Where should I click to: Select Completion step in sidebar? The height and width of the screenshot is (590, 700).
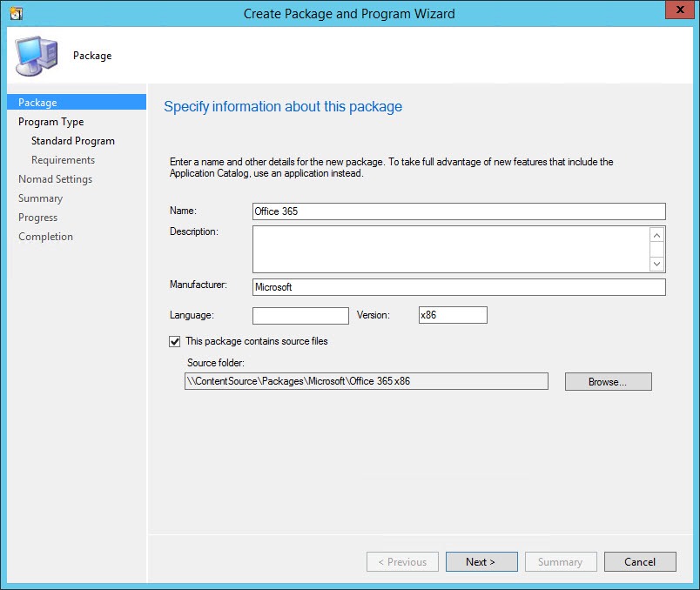[45, 237]
